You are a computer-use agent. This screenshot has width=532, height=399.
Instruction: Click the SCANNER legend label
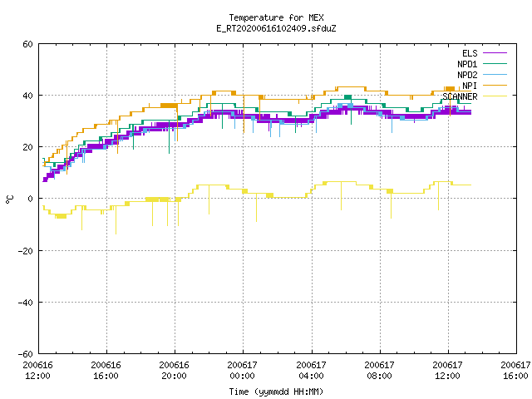(x=460, y=96)
